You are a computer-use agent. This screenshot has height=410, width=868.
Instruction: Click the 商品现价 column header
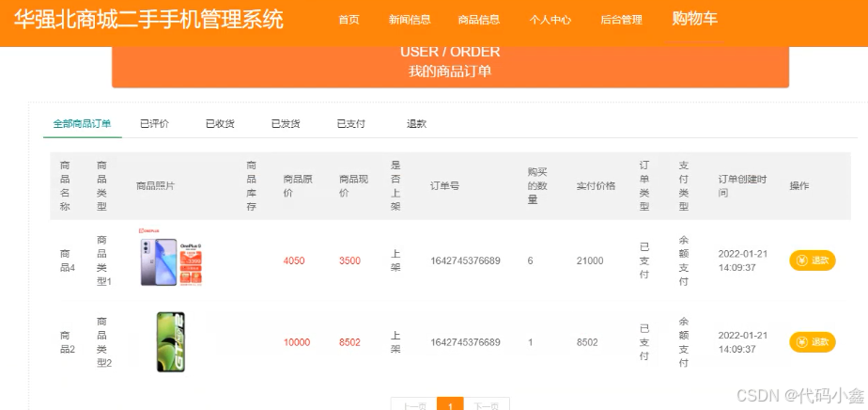coord(354,186)
